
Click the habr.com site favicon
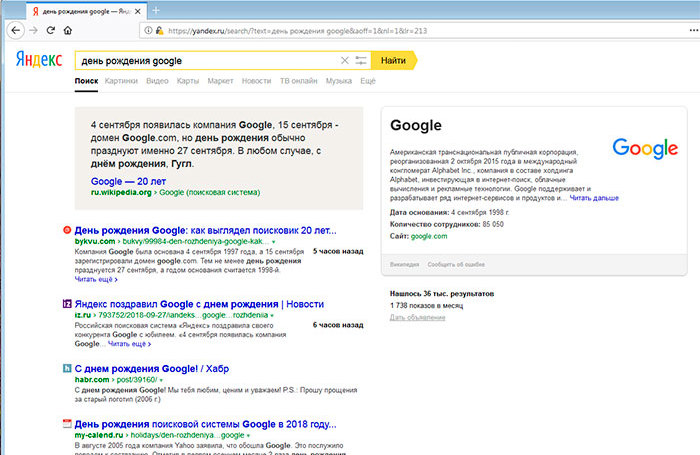(67, 368)
